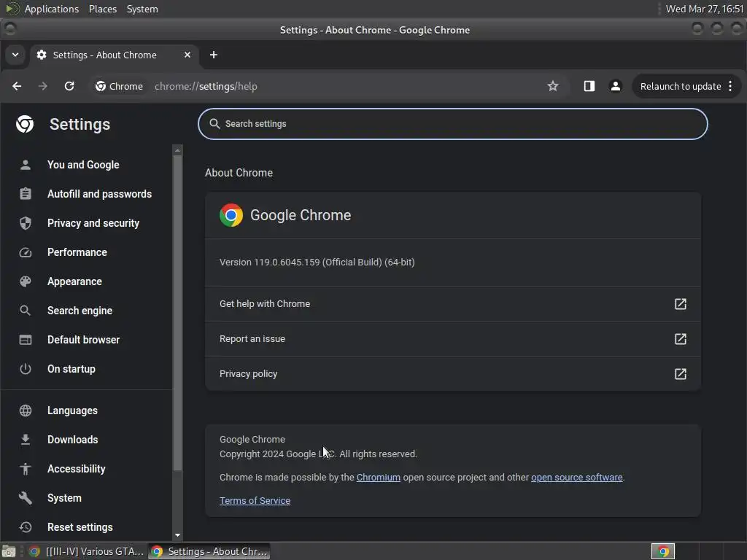Image resolution: width=747 pixels, height=560 pixels.
Task: Click the wrench icon for System
Action: point(26,498)
